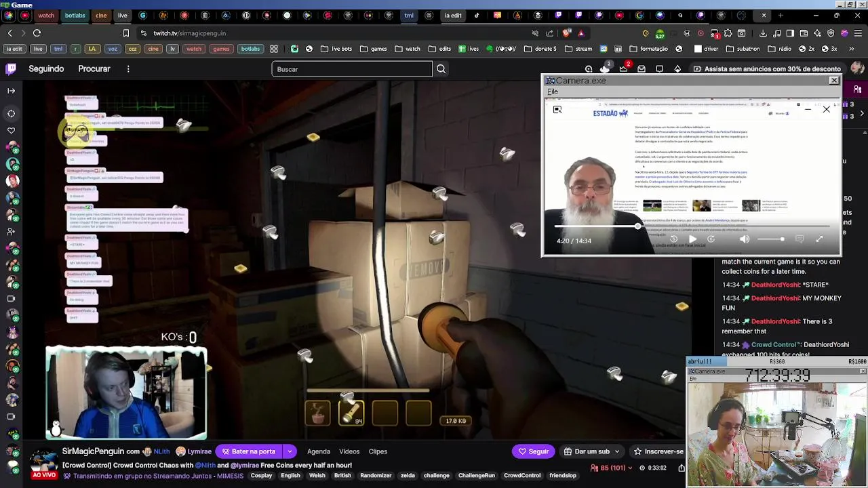The width and height of the screenshot is (868, 488).
Task: Open the Brave wallet icon
Action: point(804,33)
